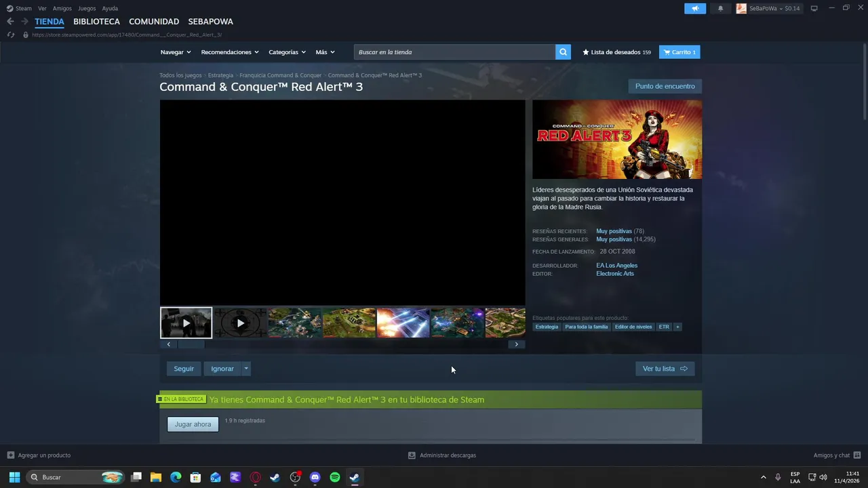Expand the Navegar dropdown
This screenshot has width=868, height=488.
click(x=176, y=52)
